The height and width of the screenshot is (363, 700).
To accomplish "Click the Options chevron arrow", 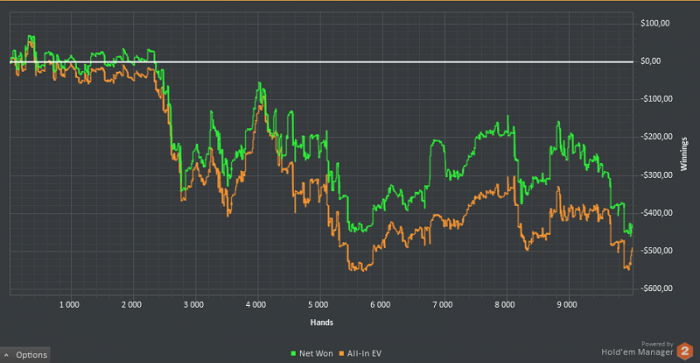I will [x=6, y=355].
